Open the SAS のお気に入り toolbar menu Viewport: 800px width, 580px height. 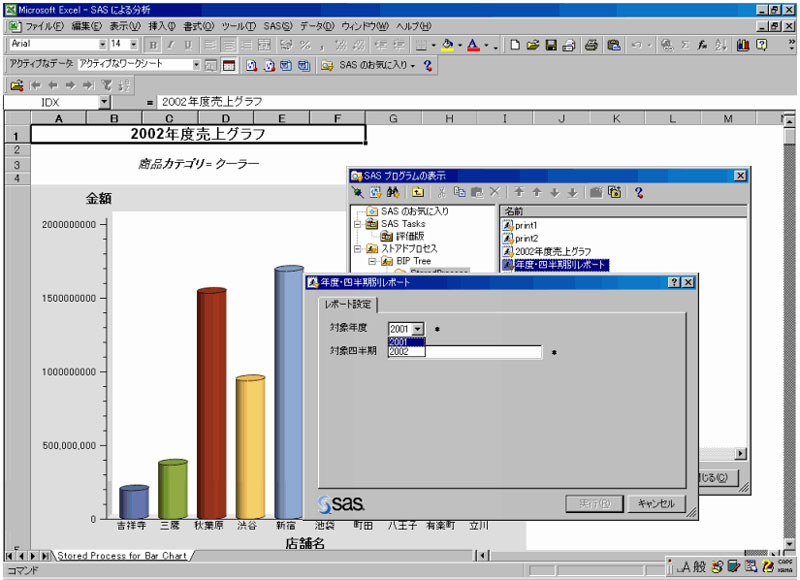coord(377,65)
